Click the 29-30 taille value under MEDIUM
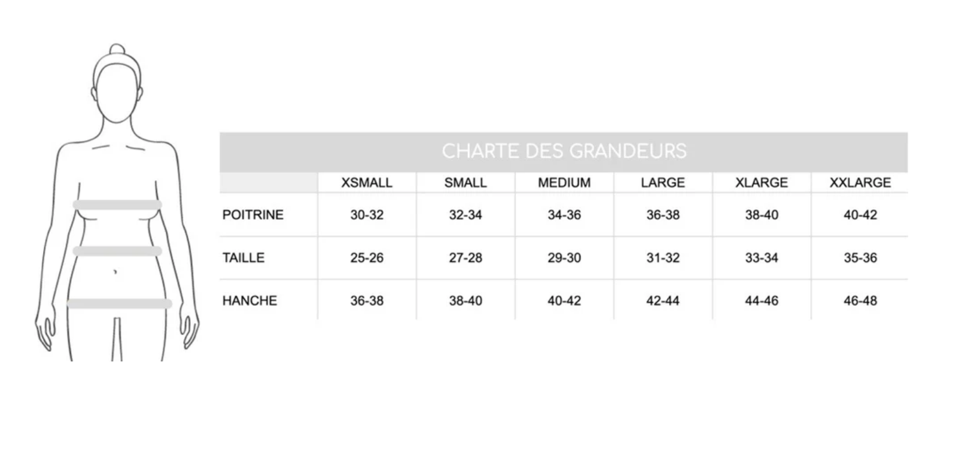 tap(564, 258)
